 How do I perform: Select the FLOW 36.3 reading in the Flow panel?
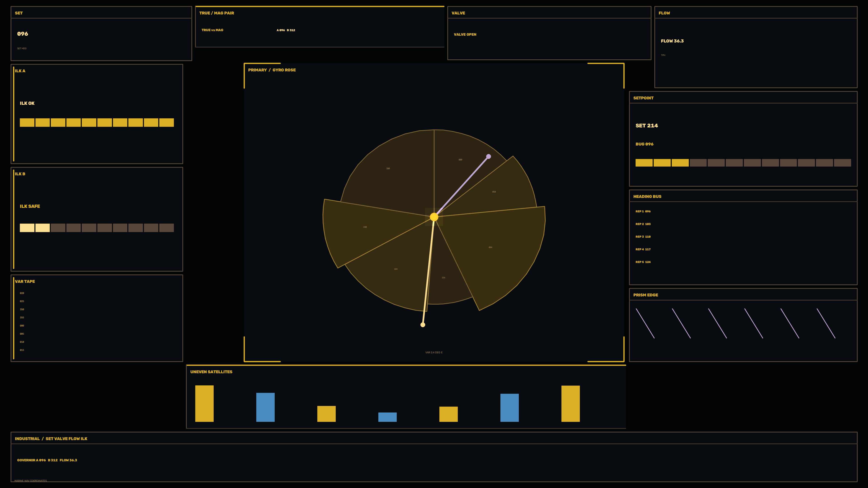(x=672, y=41)
